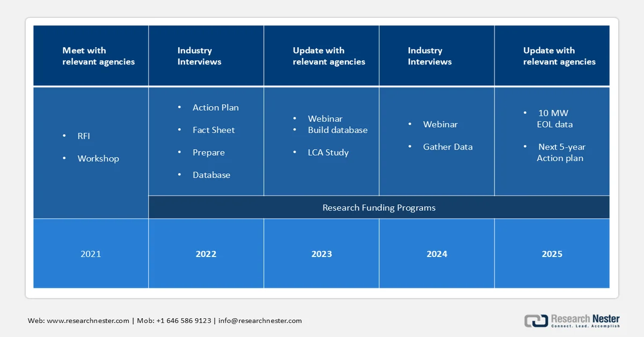Click the 2025 year cell
Viewport: 644px width, 337px height.
552,254
